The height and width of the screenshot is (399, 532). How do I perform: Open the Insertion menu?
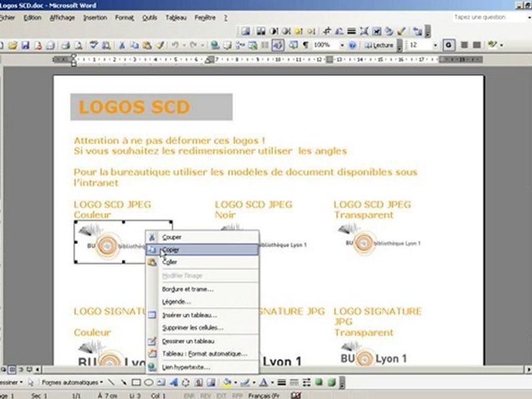click(x=95, y=18)
